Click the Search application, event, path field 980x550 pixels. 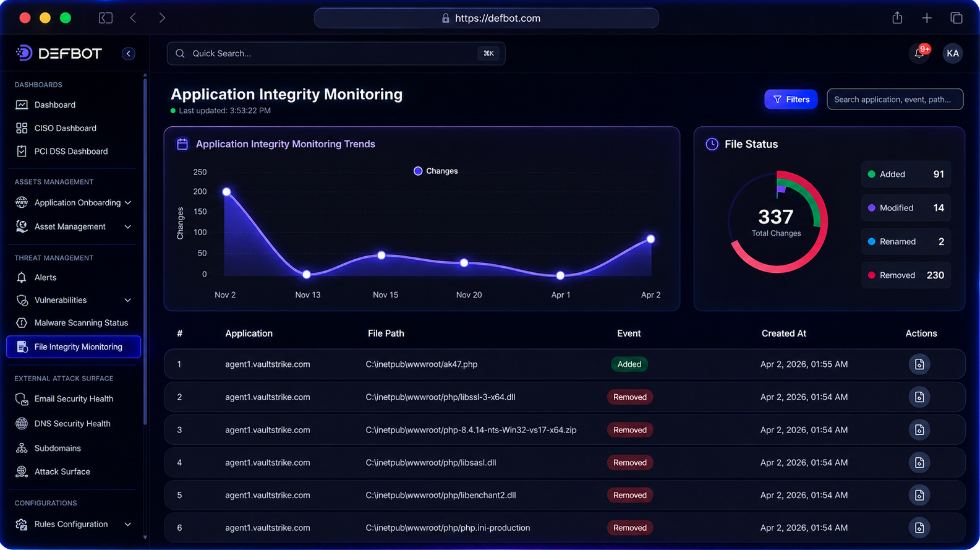(895, 99)
